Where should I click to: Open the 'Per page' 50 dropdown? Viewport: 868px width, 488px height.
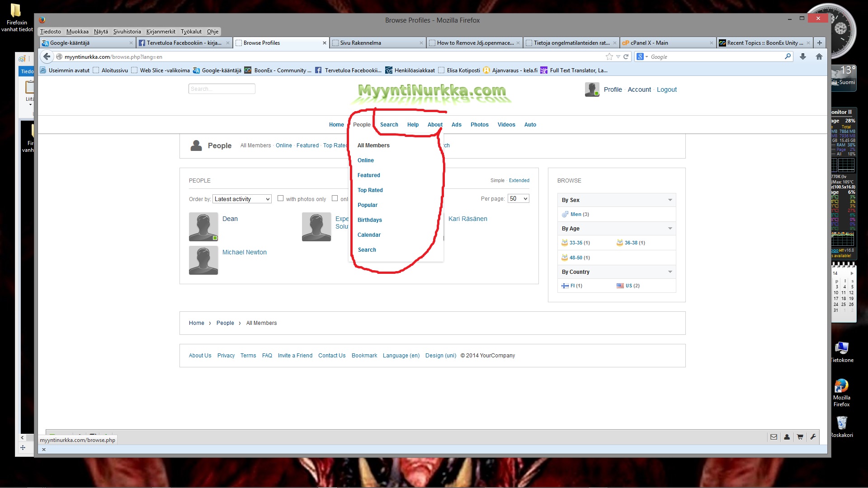click(x=518, y=199)
